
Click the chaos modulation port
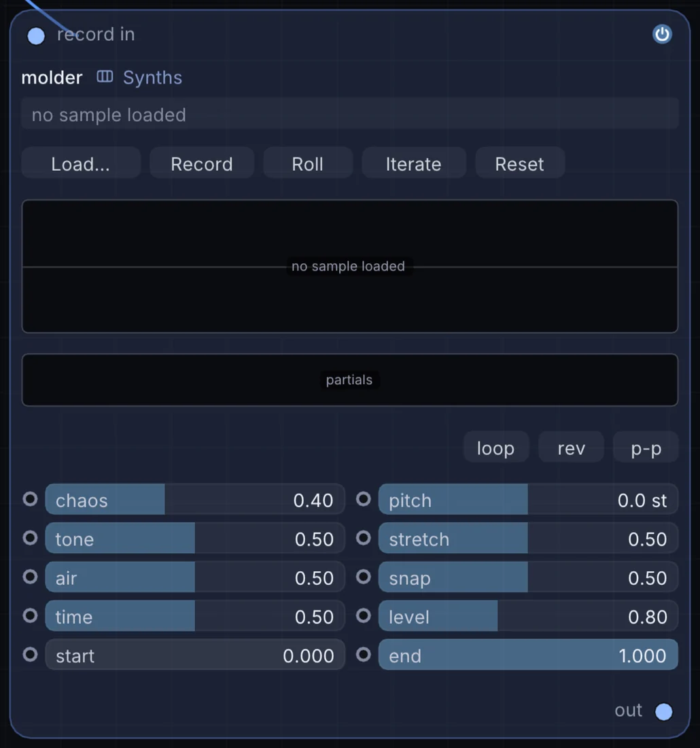(x=30, y=499)
